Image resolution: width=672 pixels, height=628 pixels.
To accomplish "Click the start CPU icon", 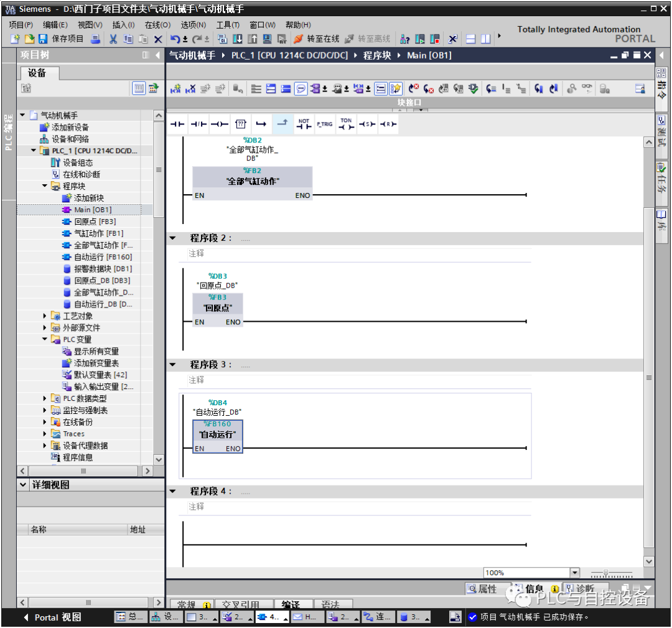I will [419, 39].
